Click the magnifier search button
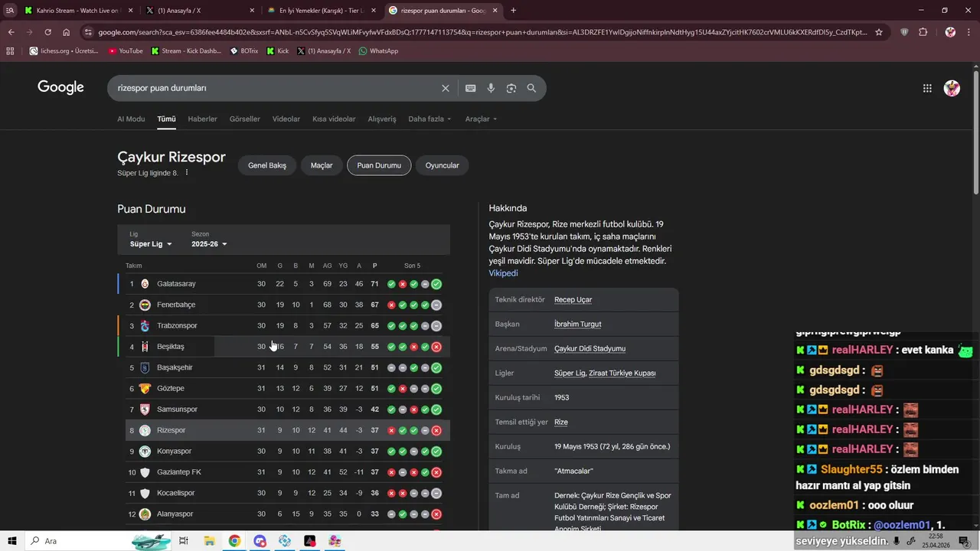The image size is (980, 551). pos(531,88)
